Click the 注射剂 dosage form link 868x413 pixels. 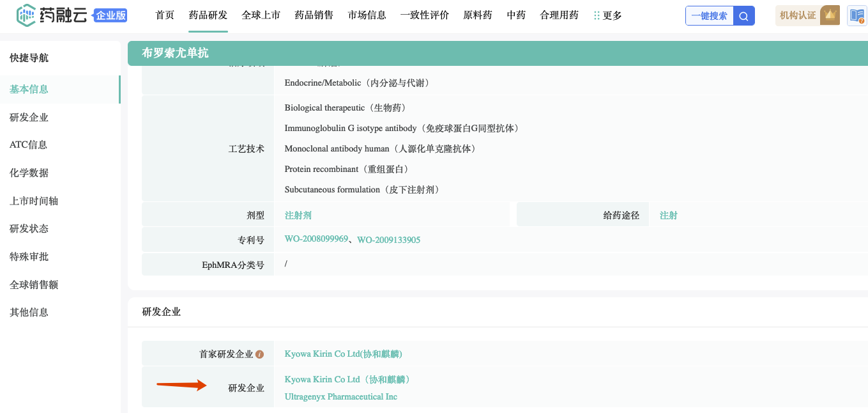tap(298, 215)
